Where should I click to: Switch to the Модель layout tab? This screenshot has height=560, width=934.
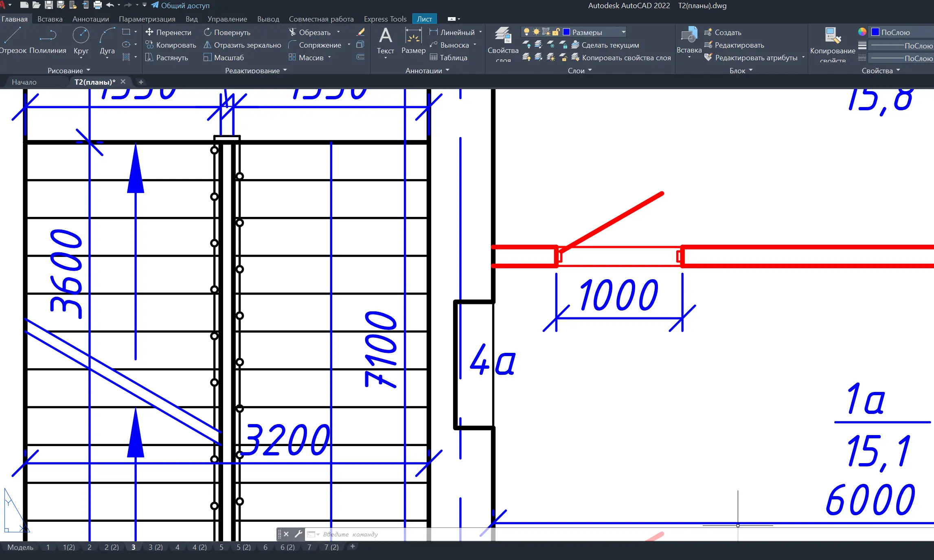pyautogui.click(x=20, y=547)
